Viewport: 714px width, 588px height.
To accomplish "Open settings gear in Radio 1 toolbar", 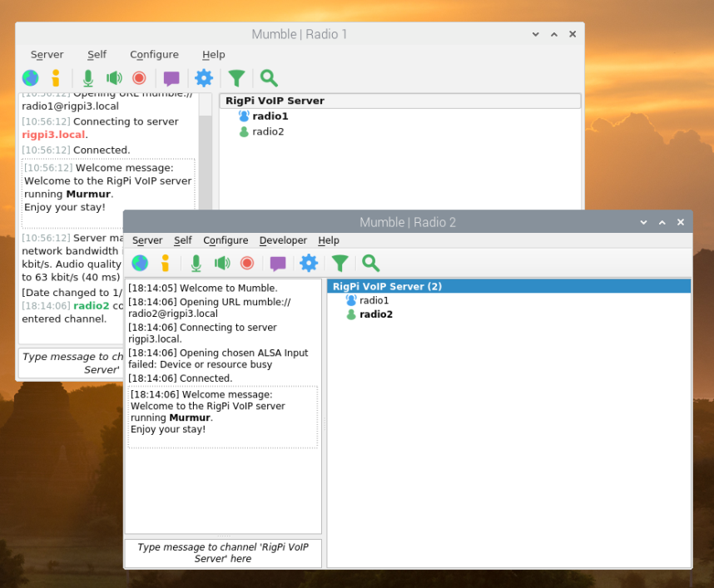I will (x=204, y=78).
